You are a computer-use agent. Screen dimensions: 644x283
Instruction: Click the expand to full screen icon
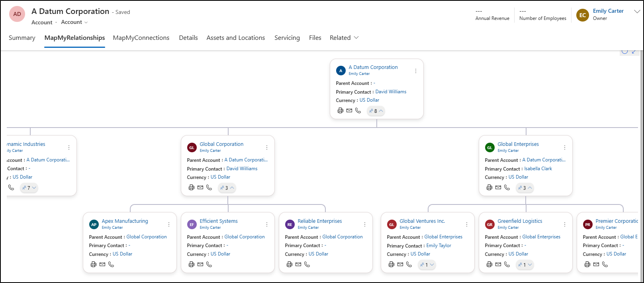[634, 51]
